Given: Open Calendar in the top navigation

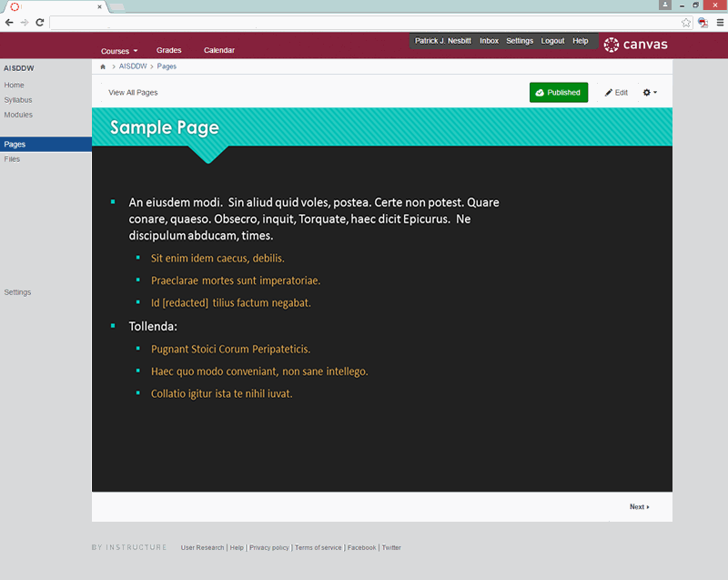Looking at the screenshot, I should (x=219, y=51).
